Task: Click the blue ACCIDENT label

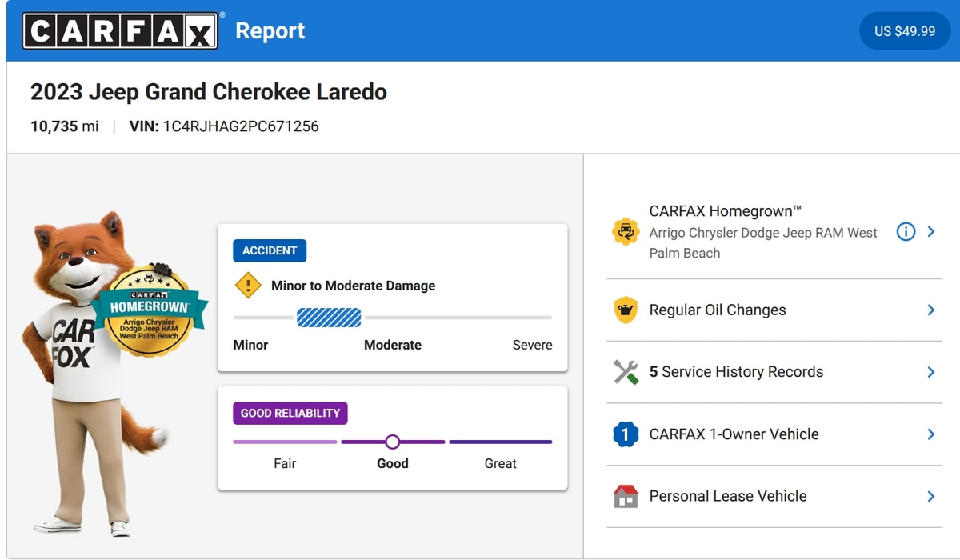Action: tap(270, 250)
